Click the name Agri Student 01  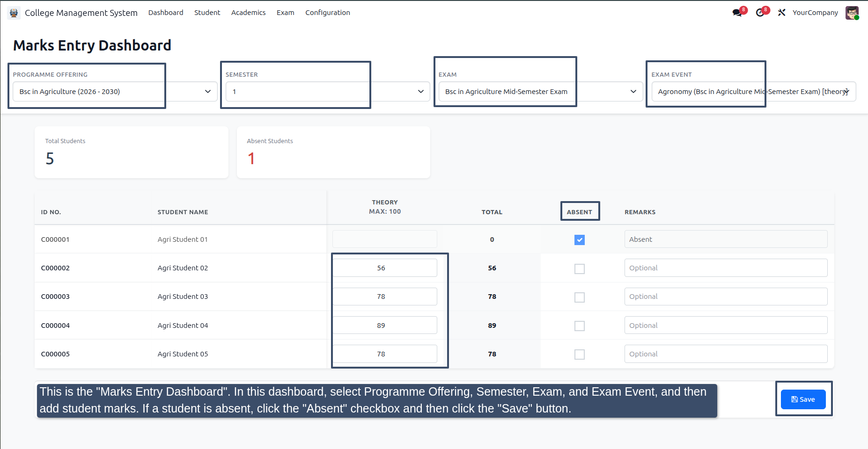pos(183,239)
